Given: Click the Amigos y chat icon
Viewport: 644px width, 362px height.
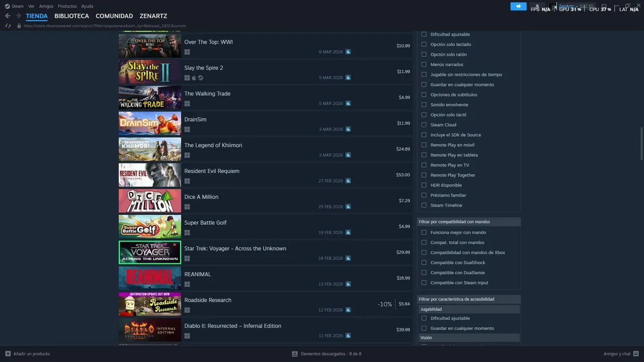Looking at the screenshot, I should tap(636, 354).
